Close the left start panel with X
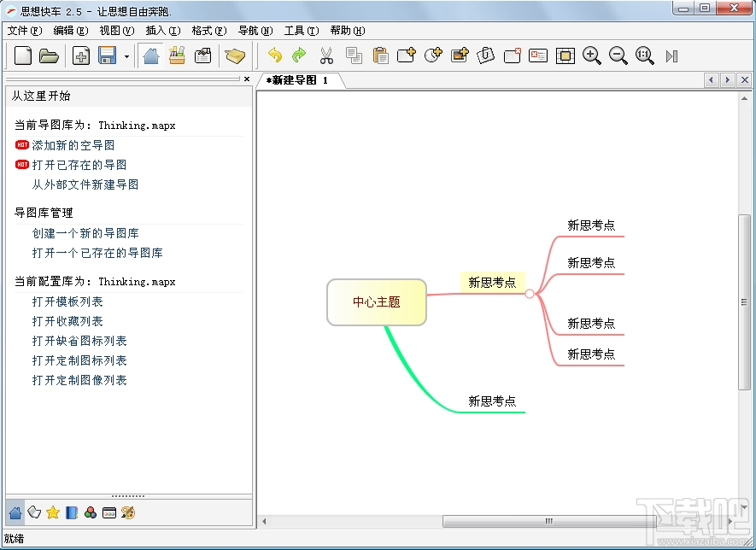756x550 pixels. pos(247,79)
